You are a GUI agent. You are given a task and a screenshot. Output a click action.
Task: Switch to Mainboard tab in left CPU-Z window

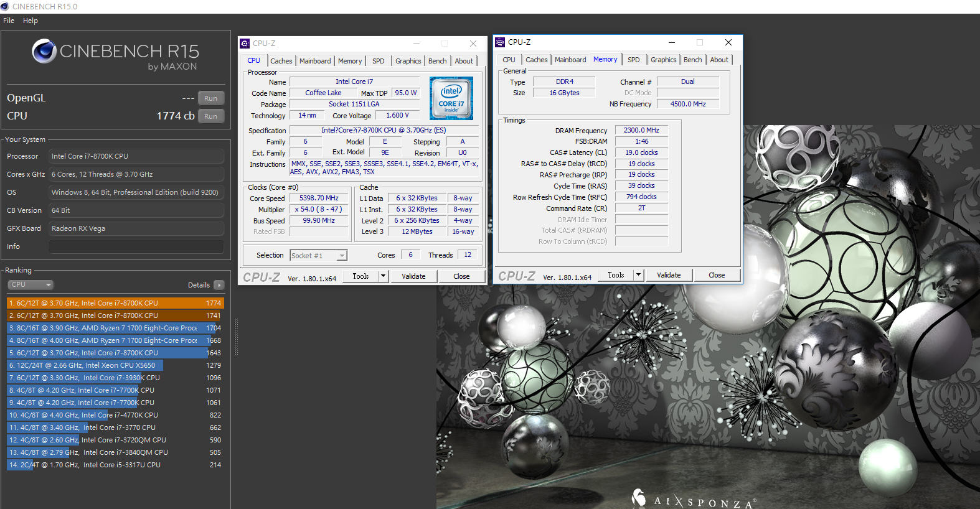point(315,61)
